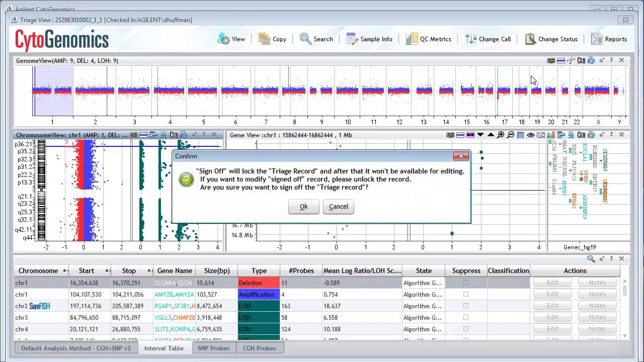Click Edit button for chr3 row

point(552,317)
